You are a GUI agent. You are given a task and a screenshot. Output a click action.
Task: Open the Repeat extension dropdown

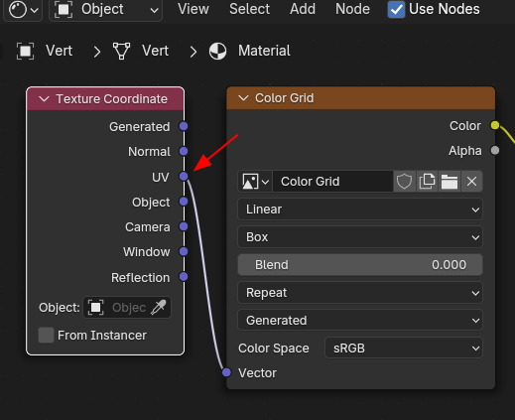(x=360, y=293)
